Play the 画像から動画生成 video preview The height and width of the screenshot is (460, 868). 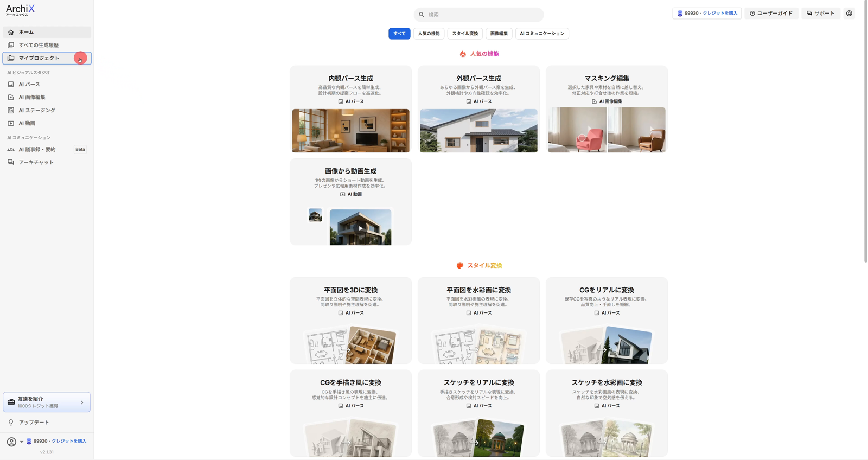(360, 228)
